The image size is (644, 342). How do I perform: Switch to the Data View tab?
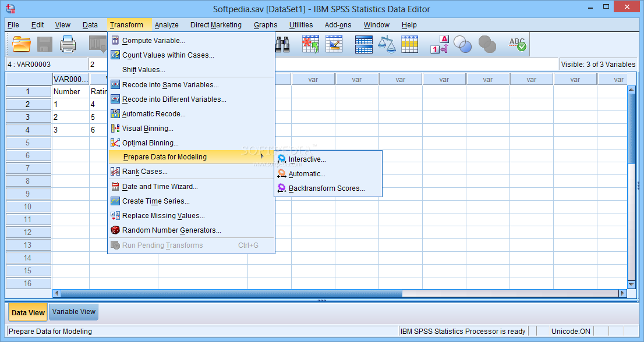point(28,312)
